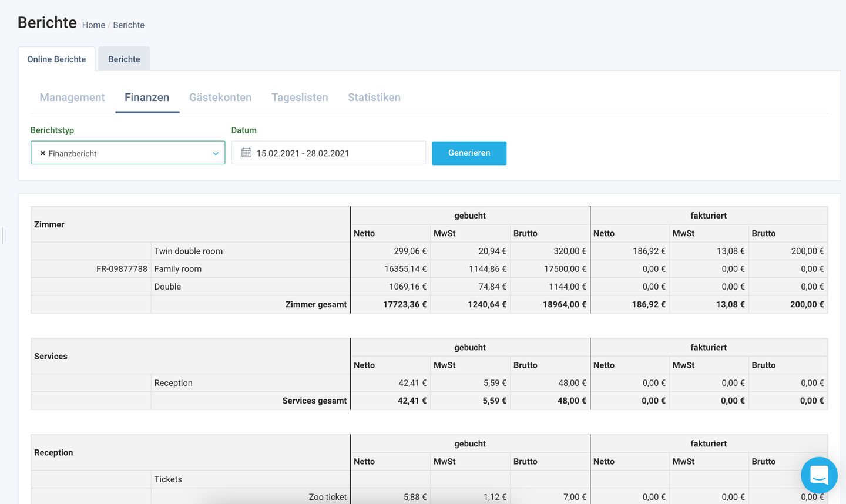Select the Finanzen sub-tab
846x504 pixels.
coord(147,98)
